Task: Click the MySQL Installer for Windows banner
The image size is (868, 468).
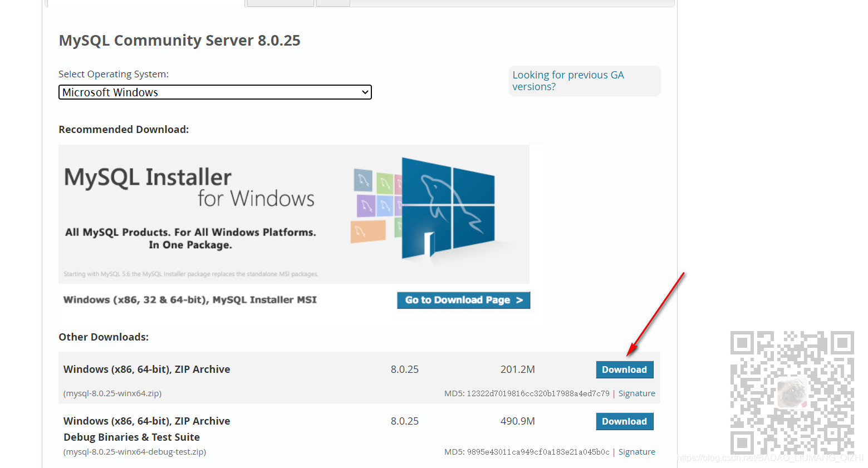Action: (294, 214)
